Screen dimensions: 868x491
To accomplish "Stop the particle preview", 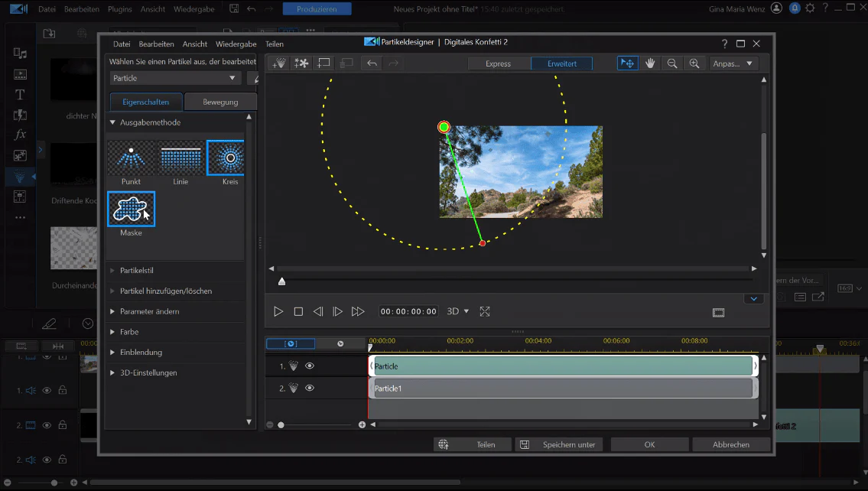I will tap(298, 311).
